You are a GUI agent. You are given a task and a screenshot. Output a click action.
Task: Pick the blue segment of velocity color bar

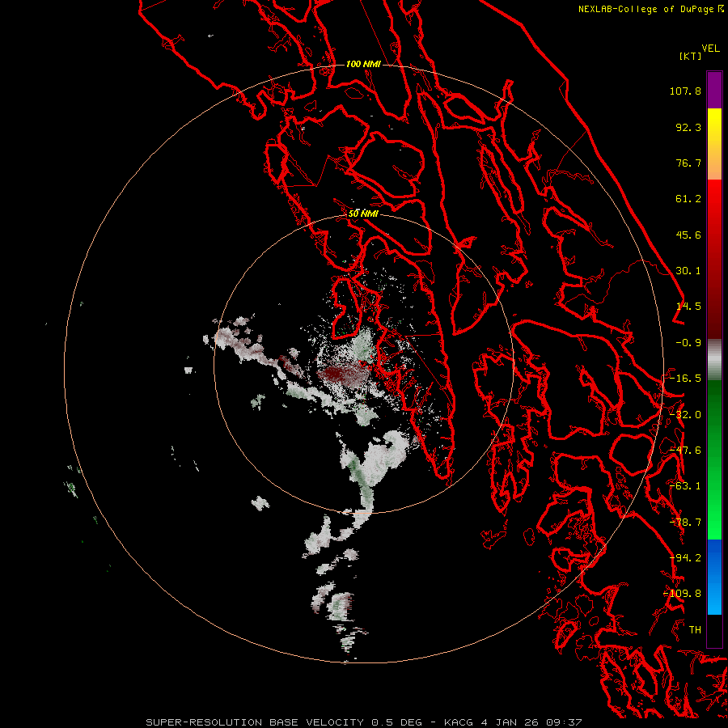(714, 577)
